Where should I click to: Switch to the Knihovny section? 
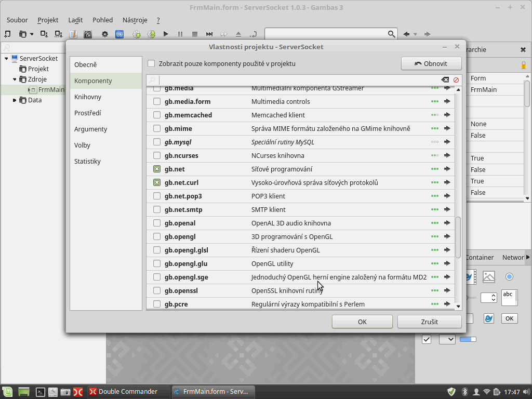(x=88, y=97)
